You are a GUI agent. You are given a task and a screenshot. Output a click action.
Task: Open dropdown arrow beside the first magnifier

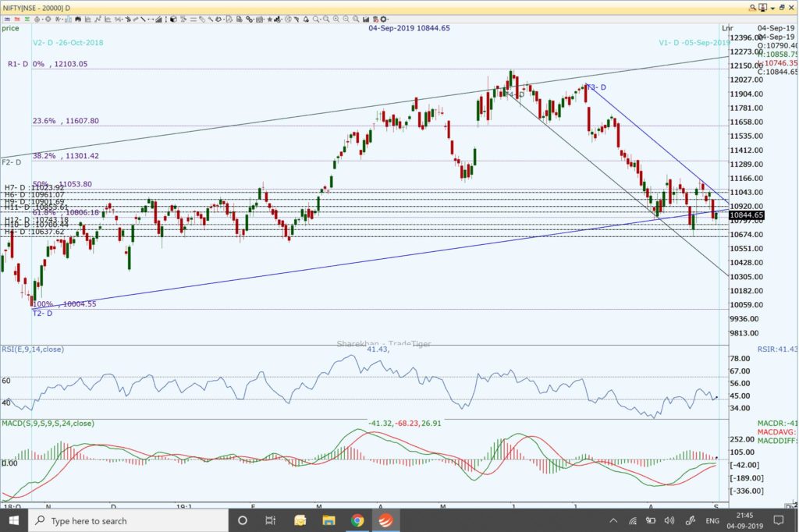[321, 20]
